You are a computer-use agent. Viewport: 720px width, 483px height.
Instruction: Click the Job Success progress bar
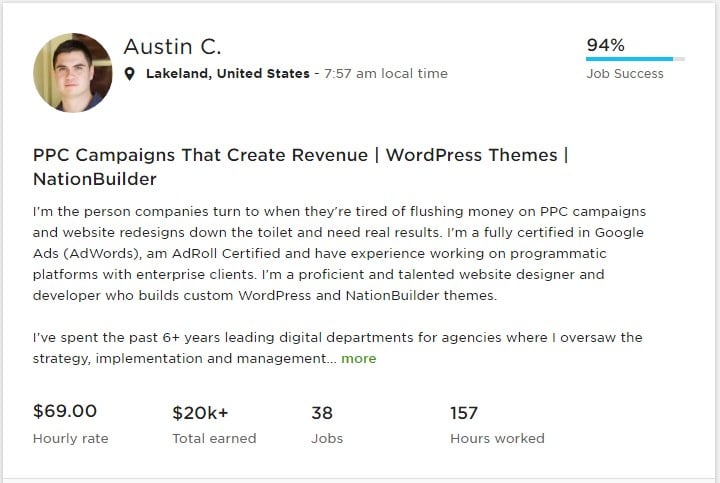click(x=635, y=60)
